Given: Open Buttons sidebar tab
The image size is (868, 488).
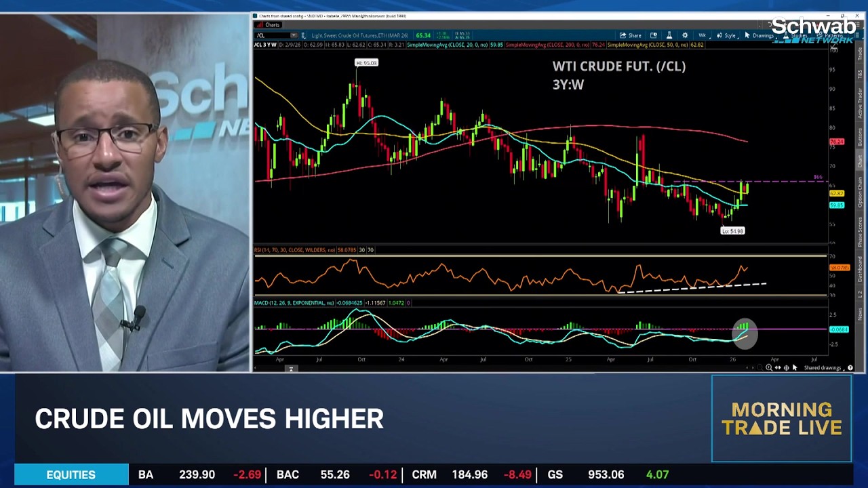Looking at the screenshot, I should (860, 138).
